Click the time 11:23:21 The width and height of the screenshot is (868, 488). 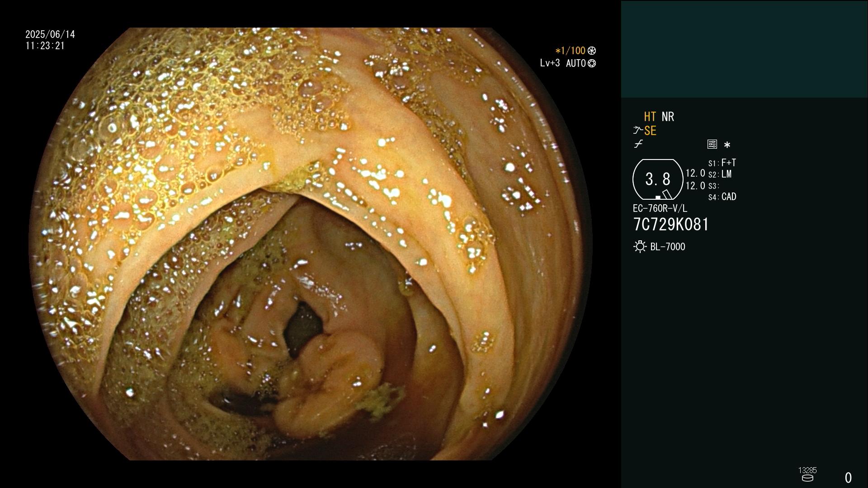[x=45, y=46]
